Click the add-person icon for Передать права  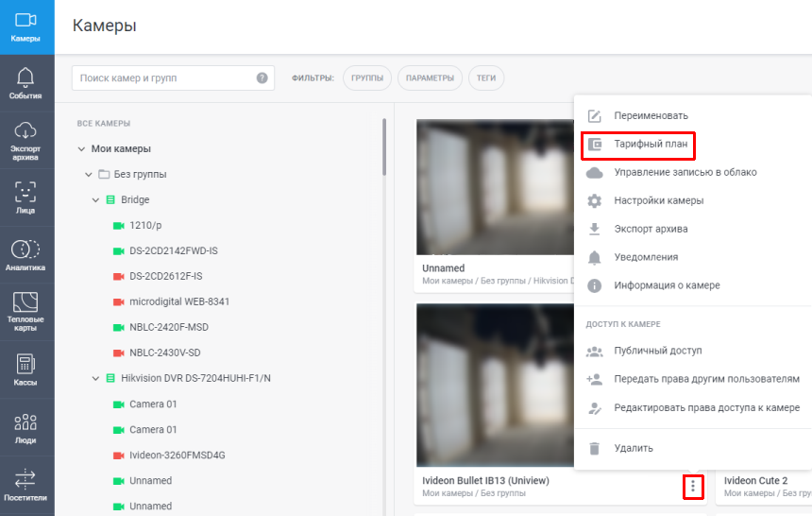pos(595,379)
